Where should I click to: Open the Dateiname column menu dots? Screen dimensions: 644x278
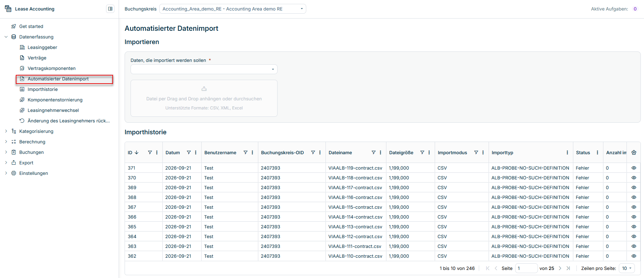click(380, 152)
